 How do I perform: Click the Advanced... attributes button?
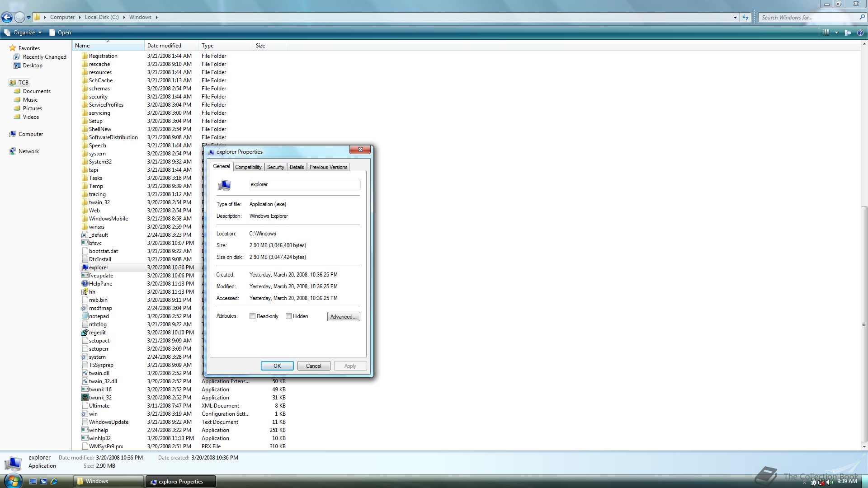pos(344,317)
